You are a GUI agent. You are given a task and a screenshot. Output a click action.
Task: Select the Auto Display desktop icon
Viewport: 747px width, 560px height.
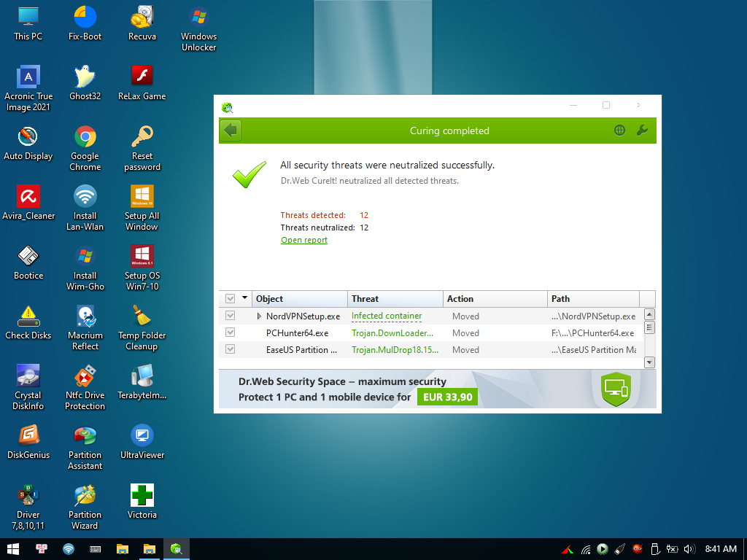28,144
